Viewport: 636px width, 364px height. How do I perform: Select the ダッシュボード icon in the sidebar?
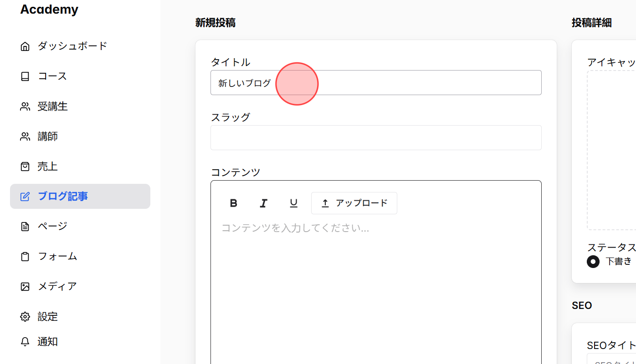click(x=25, y=45)
